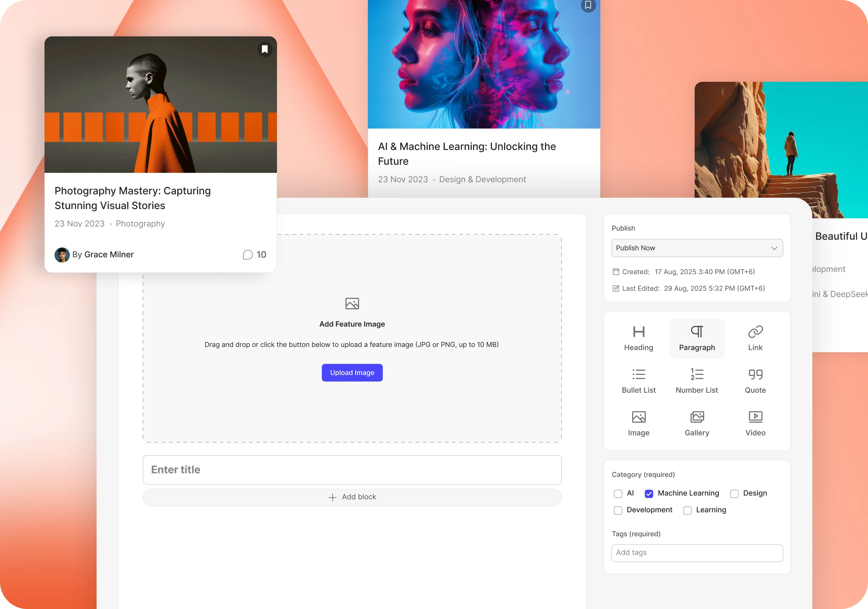Insert a Heading block
The image size is (868, 609).
pyautogui.click(x=639, y=338)
